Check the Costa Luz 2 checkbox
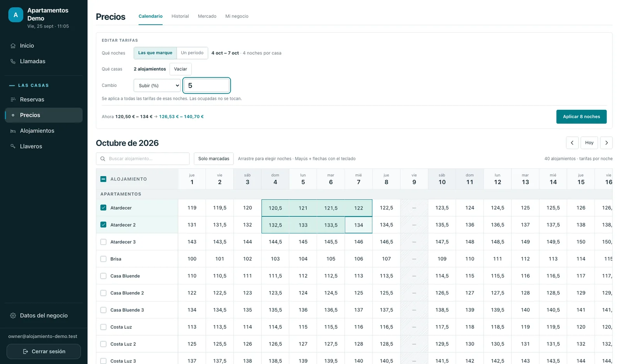 [103, 344]
